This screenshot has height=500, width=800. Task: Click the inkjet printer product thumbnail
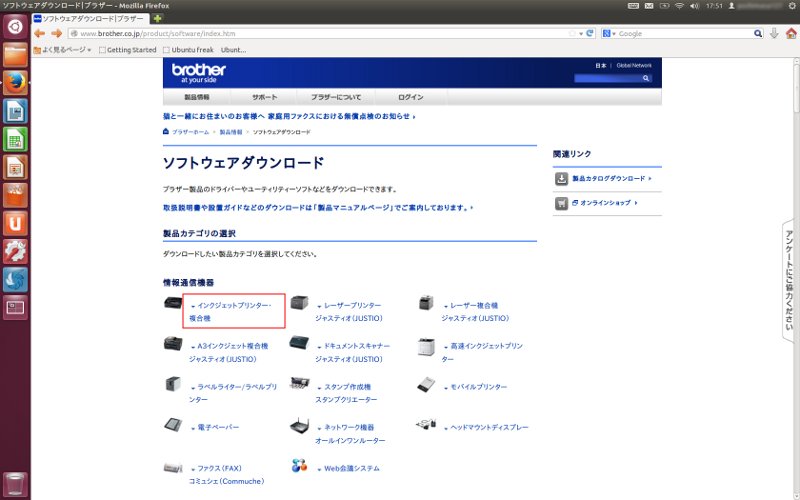coord(173,303)
